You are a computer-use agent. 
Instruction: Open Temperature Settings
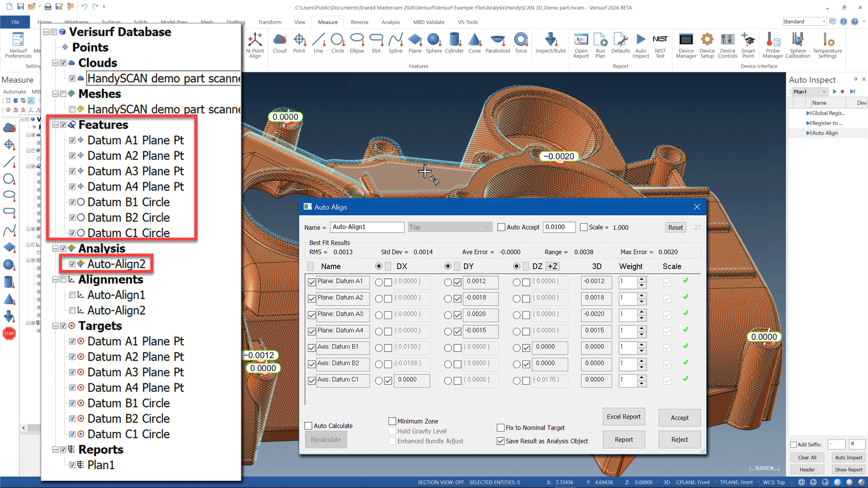point(827,45)
